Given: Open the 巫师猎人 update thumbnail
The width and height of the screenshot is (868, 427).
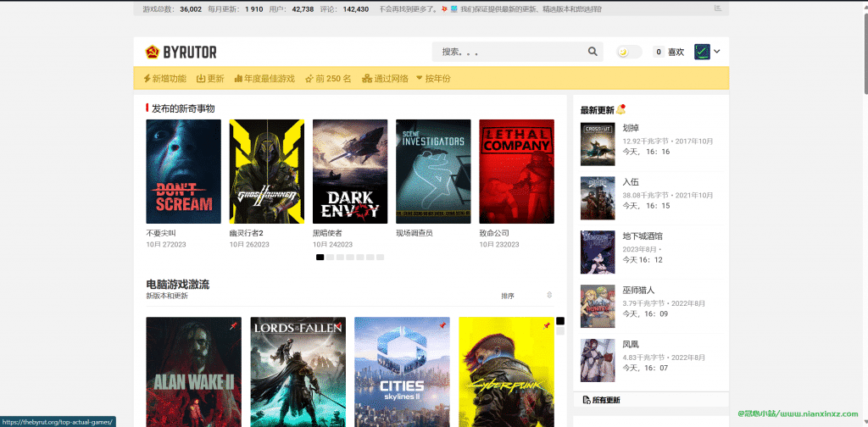Looking at the screenshot, I should (x=598, y=307).
